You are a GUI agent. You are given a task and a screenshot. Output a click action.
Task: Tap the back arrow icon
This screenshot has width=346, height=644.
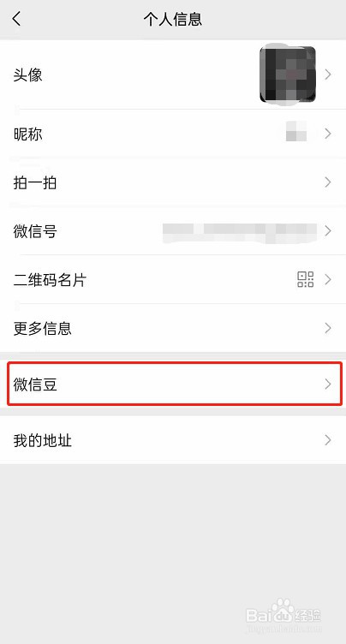click(x=16, y=19)
